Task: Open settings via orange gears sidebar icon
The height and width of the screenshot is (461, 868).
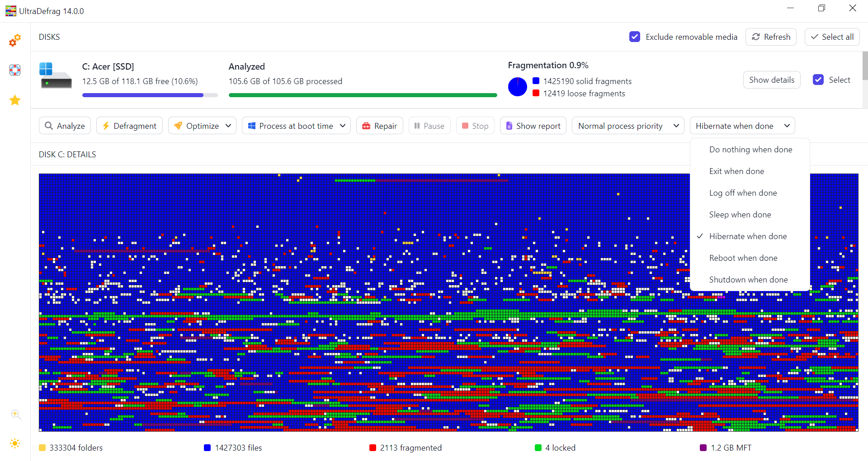Action: [x=15, y=40]
